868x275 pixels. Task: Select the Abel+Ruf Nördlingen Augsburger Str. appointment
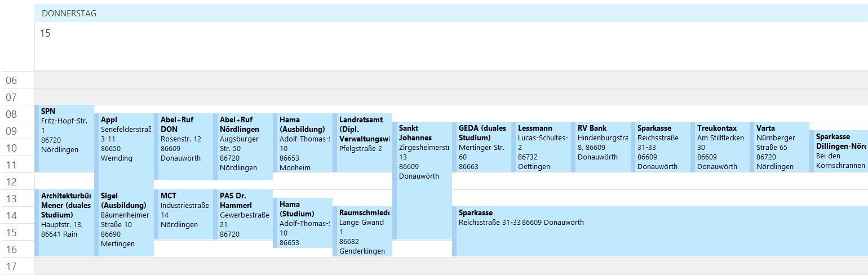coord(243,147)
